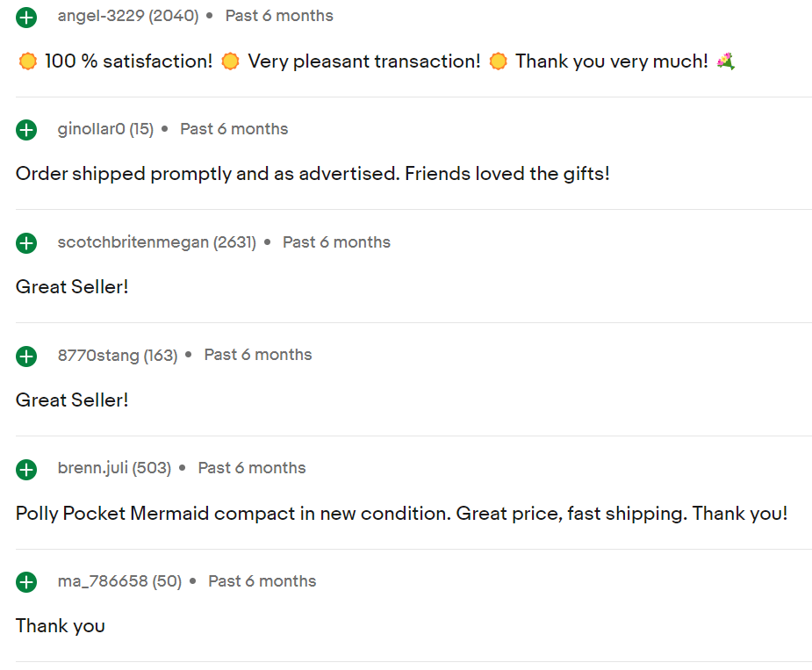Click the "Thank you" comment from ma_786658
Screen dimensions: 812x670
click(61, 626)
